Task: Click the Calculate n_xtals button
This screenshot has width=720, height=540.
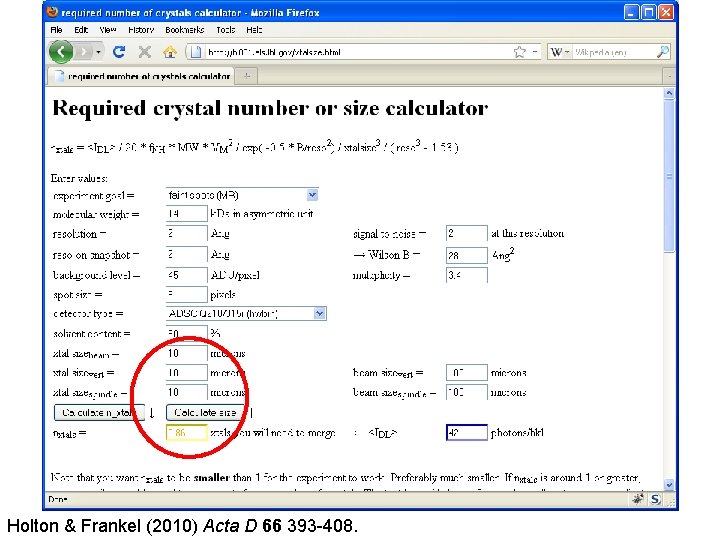Action: [99, 412]
